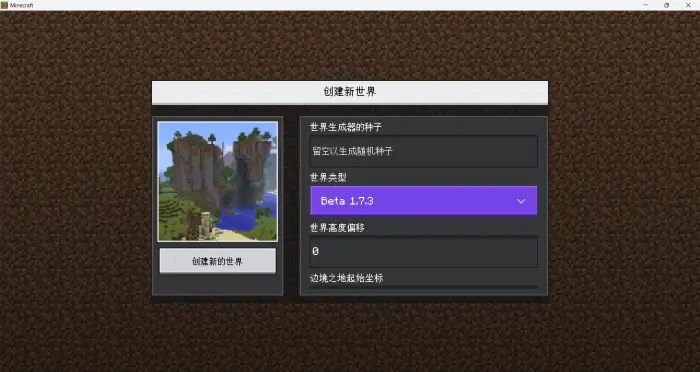Click the world height offset field showing 0
This screenshot has height=372, width=700.
point(424,251)
